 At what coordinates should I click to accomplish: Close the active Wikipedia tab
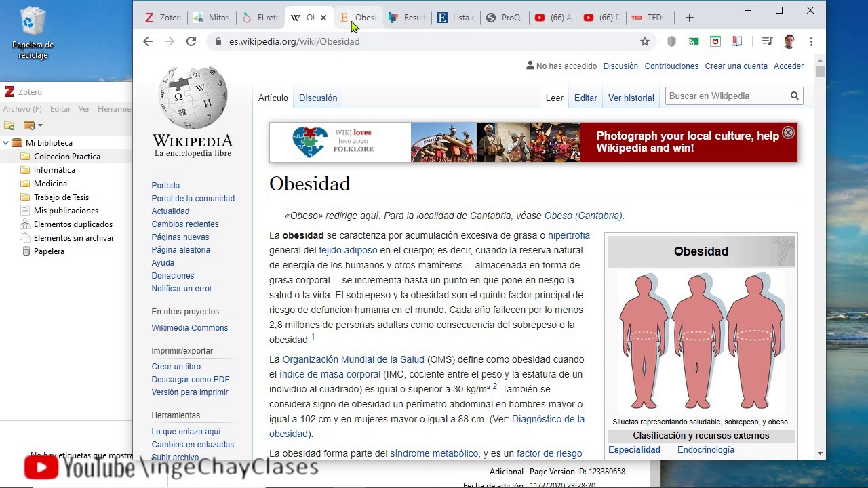tap(323, 18)
